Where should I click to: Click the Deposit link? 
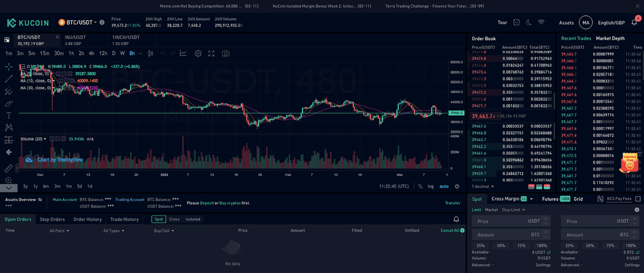pos(206,203)
